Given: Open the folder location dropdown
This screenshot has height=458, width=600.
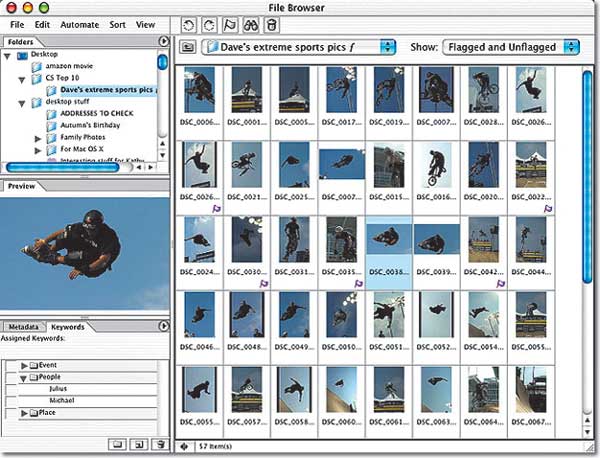Looking at the screenshot, I should tap(298, 47).
